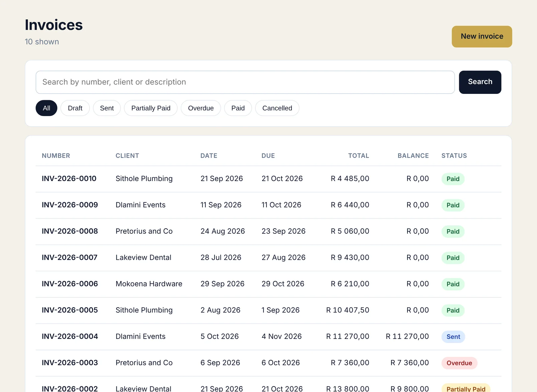Click the Search button
The width and height of the screenshot is (537, 392).
coord(480,82)
